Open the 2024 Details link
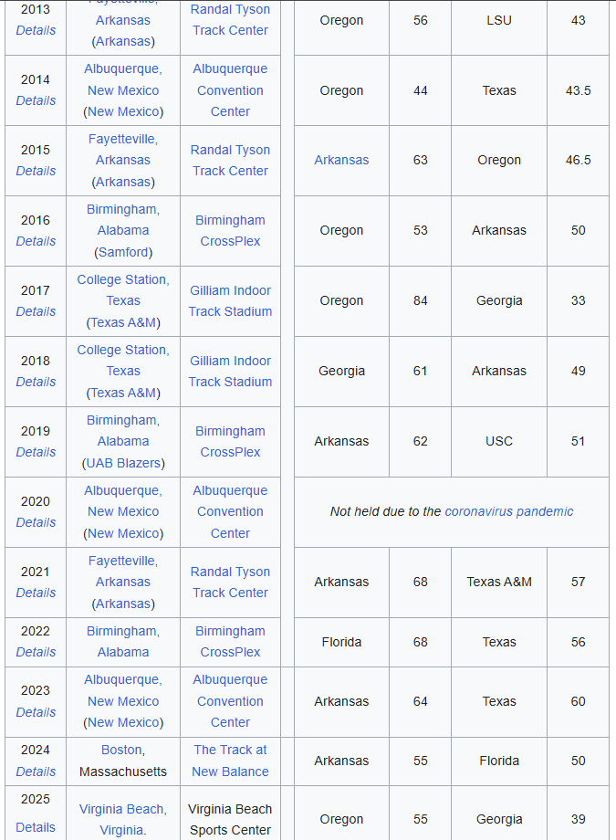616x840 pixels. pos(36,772)
